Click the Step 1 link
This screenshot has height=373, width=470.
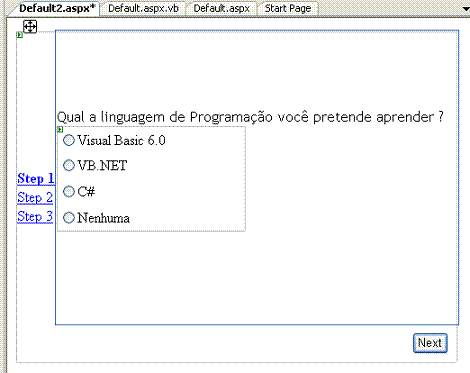(36, 179)
